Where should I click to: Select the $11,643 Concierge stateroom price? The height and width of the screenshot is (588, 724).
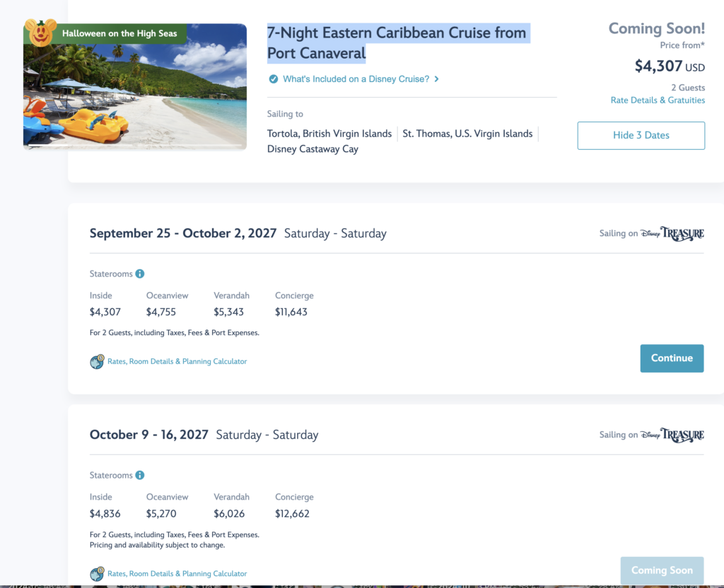click(x=291, y=312)
